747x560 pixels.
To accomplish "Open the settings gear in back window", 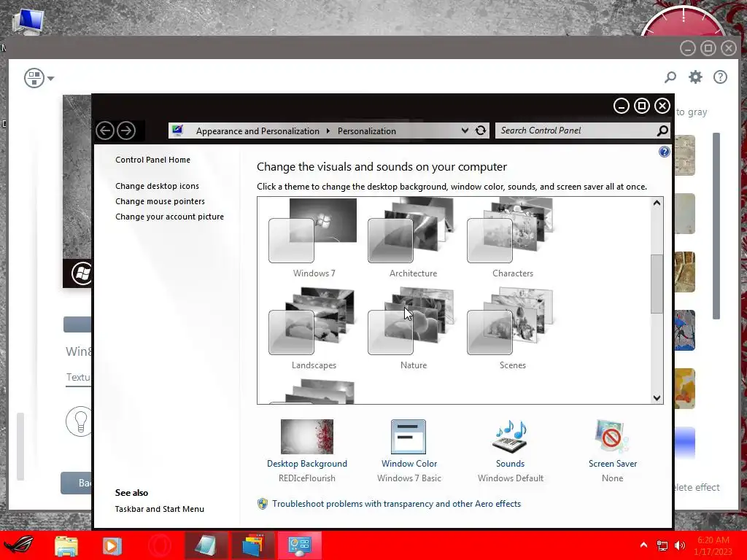I will click(695, 77).
